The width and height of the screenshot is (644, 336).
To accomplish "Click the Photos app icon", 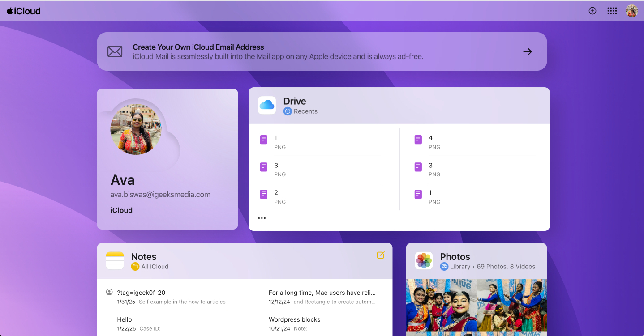I will 423,260.
